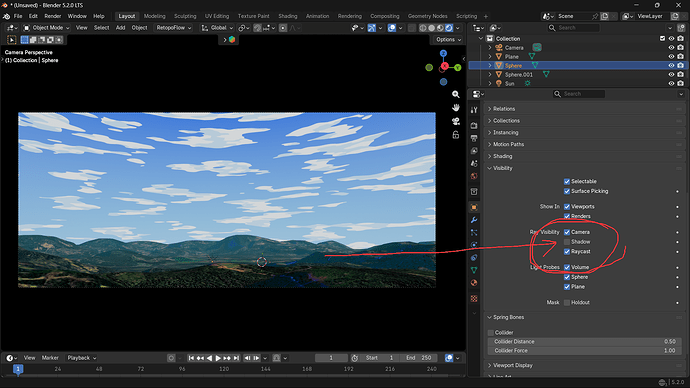Click the lock camera to view icon

coord(456,135)
